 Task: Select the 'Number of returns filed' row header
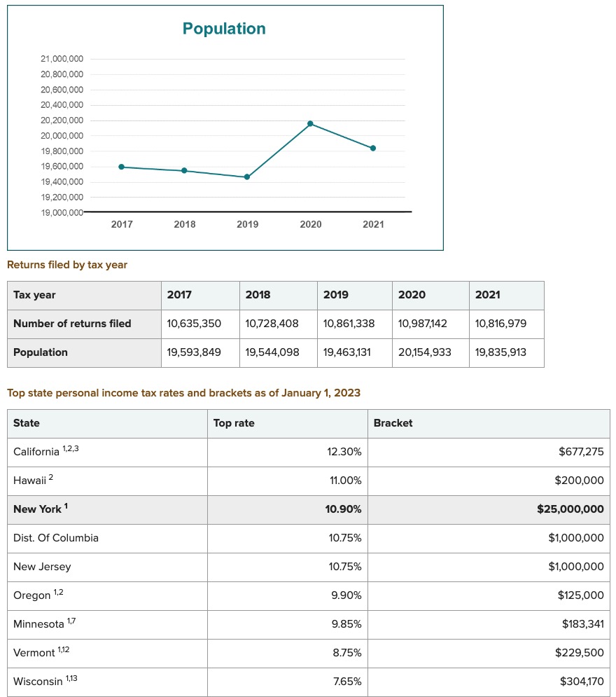click(x=72, y=324)
